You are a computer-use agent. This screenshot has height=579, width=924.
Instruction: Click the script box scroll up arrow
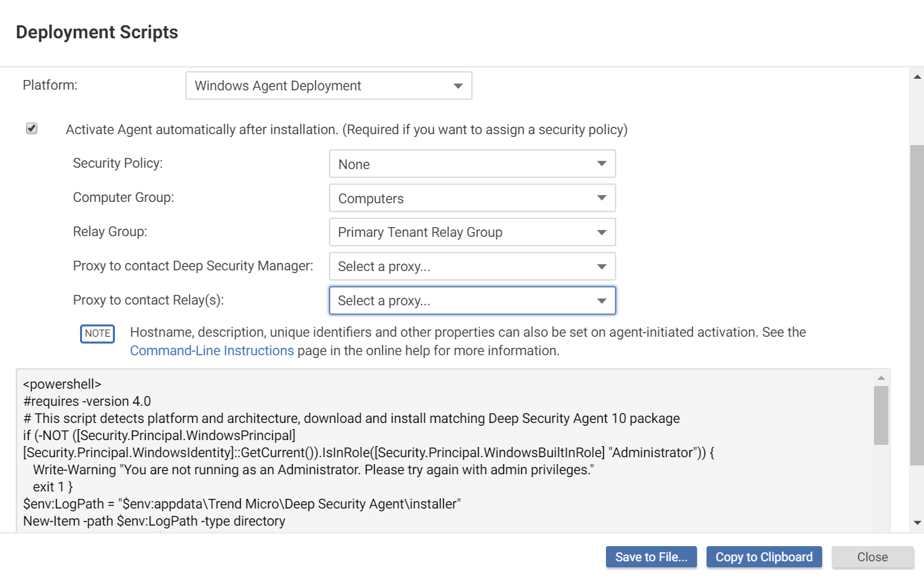click(881, 378)
